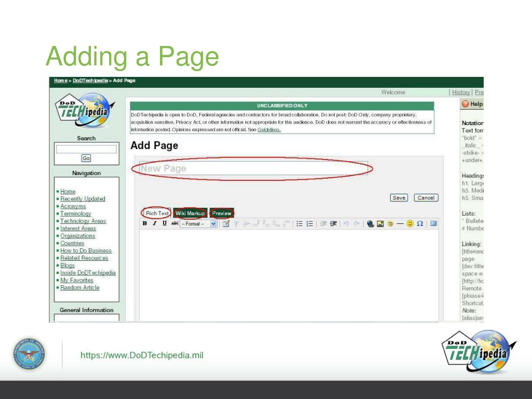532x399 pixels.
Task: Open the Inside DoDTechipedia link
Action: click(88, 273)
